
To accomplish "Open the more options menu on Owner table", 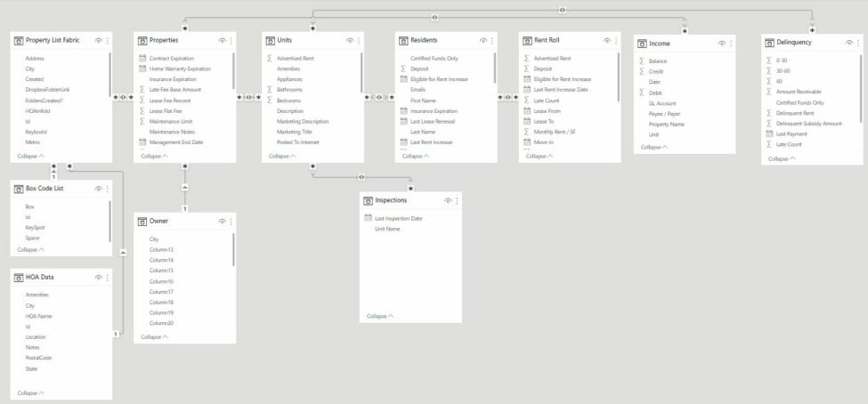I will click(x=231, y=222).
